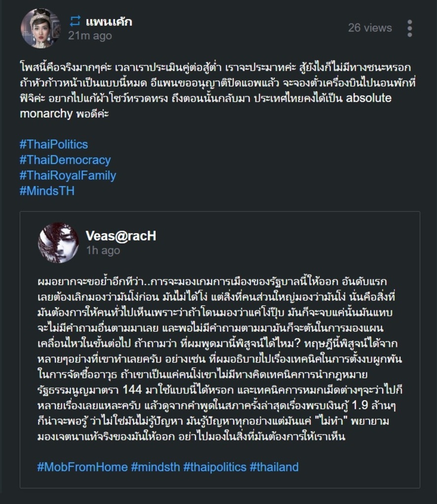Click the "1h ago" quoted post timestamp
This screenshot has height=504, width=437.
click(x=103, y=250)
